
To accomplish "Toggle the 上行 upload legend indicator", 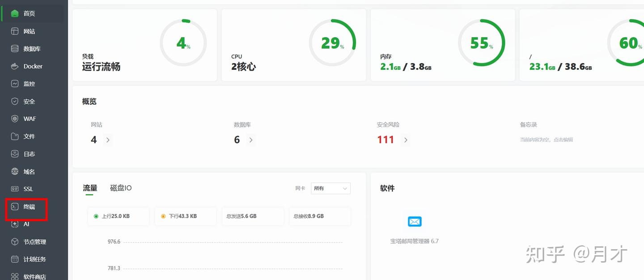I will pos(96,216).
